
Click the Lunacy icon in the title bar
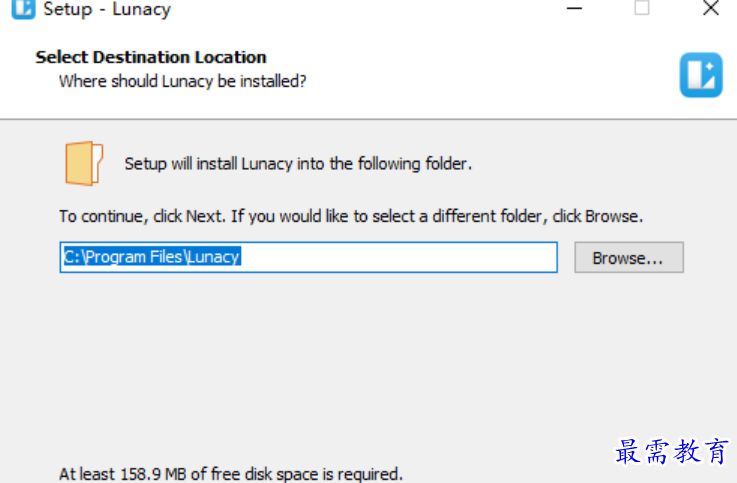click(x=23, y=8)
